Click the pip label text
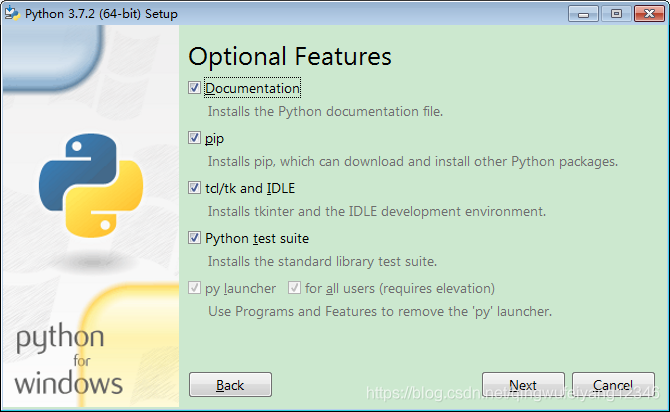 tap(214, 139)
